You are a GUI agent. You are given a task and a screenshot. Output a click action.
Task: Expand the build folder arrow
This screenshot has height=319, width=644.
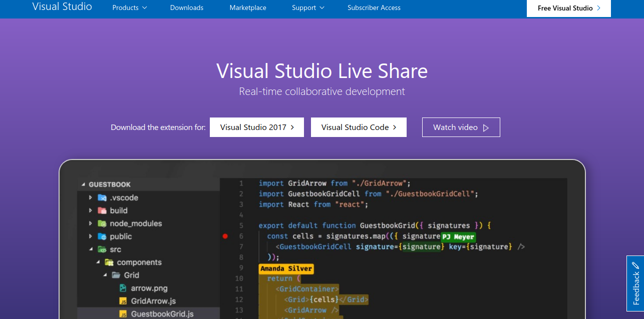click(91, 210)
